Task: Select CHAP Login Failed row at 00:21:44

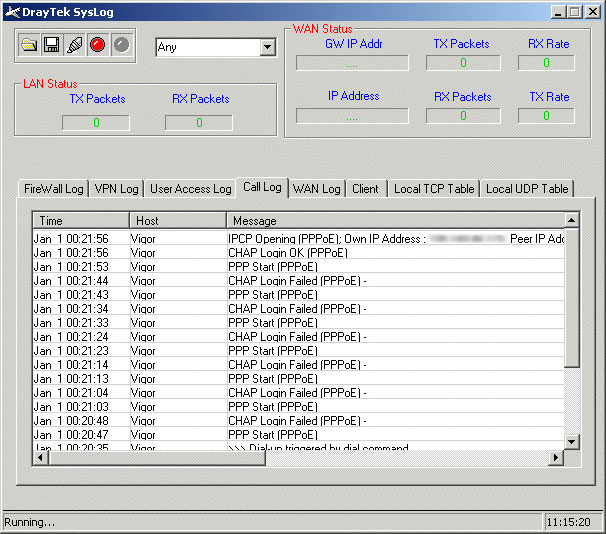Action: [298, 281]
